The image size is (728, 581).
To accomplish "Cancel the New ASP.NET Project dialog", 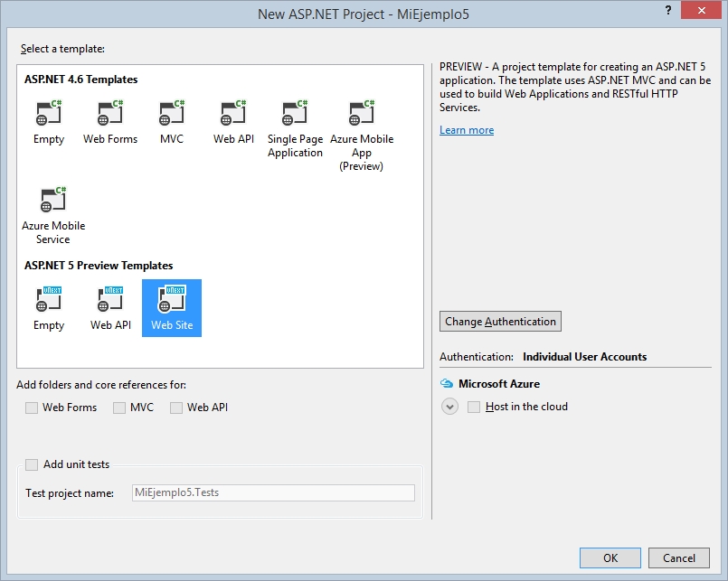I will point(679,558).
